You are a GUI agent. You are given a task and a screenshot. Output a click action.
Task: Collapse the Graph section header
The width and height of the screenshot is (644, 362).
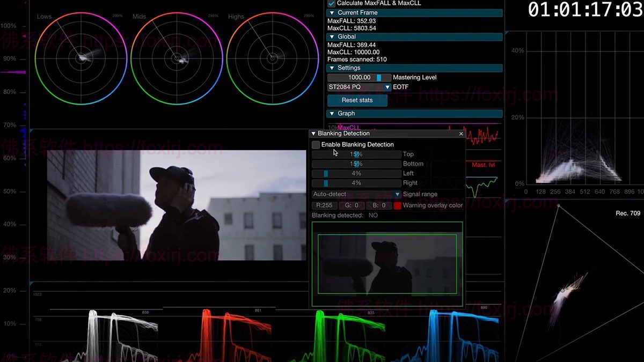[332, 114]
